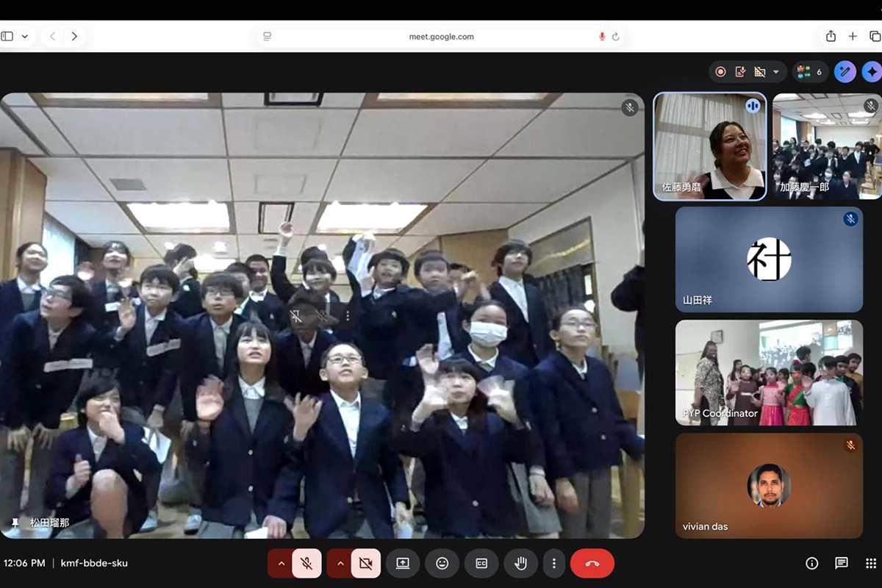
Task: Open meeting details info panel
Action: 812,563
